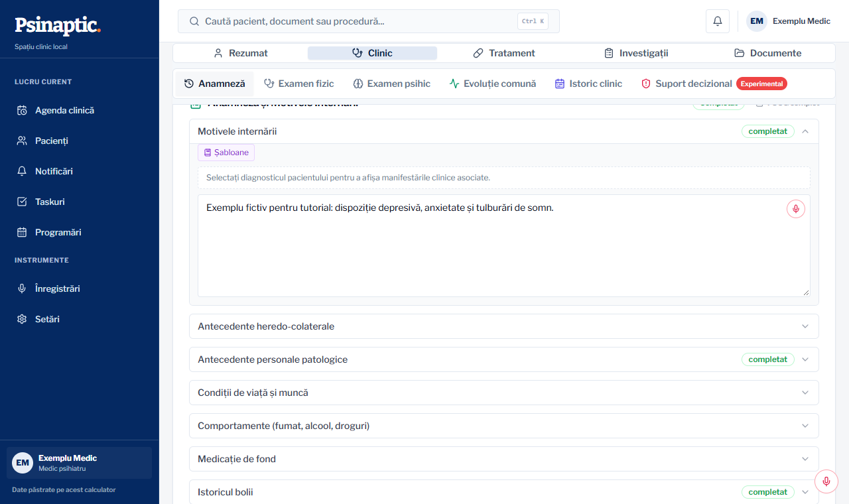Click into the Motivele internării text area

(x=504, y=245)
